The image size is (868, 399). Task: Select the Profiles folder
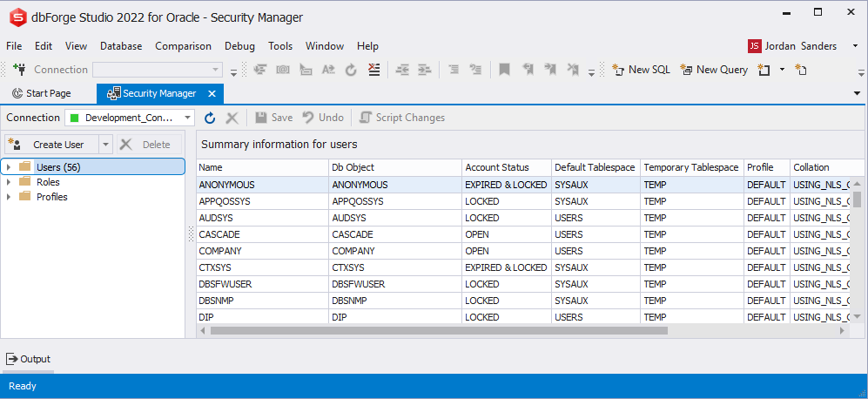tap(52, 197)
